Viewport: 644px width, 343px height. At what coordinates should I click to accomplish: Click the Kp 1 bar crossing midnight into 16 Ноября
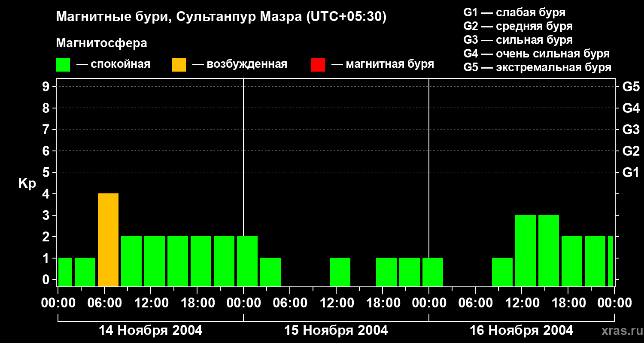pos(433,272)
